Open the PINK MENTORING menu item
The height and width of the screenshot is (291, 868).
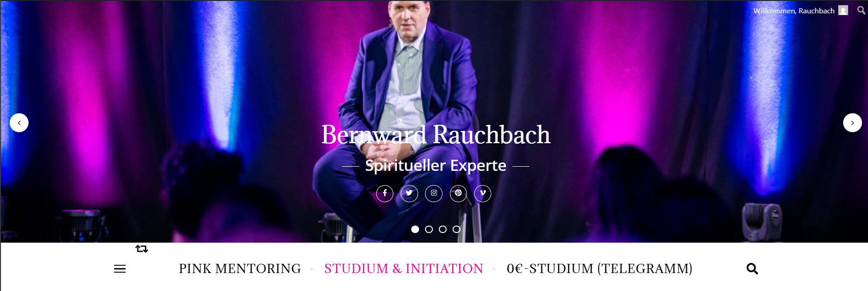click(240, 268)
